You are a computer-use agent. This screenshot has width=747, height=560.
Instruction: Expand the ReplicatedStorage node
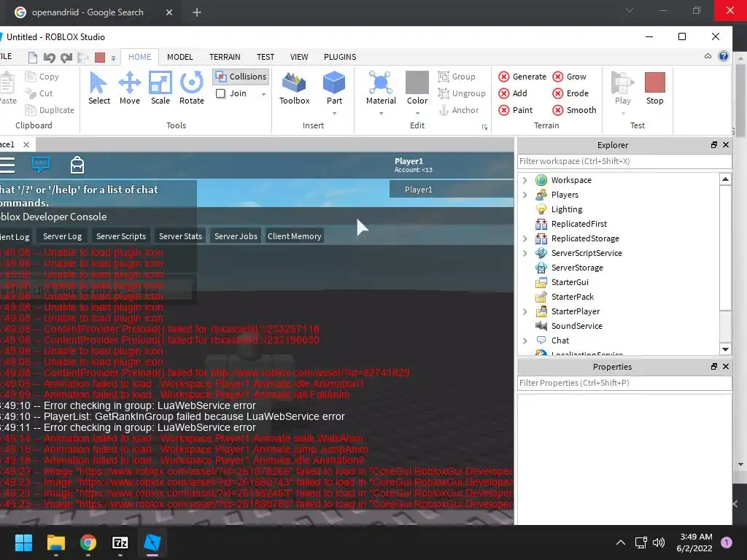click(525, 238)
